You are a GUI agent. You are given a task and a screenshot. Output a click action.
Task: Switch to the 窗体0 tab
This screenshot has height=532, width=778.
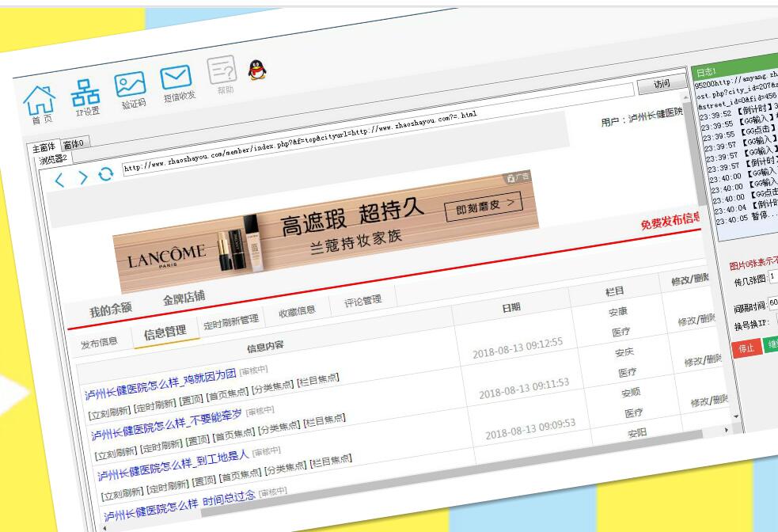75,143
